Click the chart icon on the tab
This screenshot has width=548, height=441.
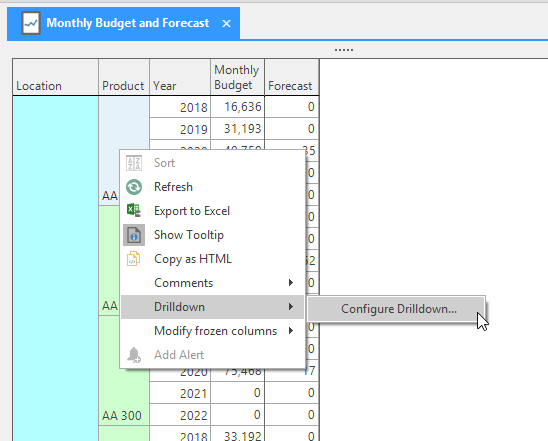point(31,23)
